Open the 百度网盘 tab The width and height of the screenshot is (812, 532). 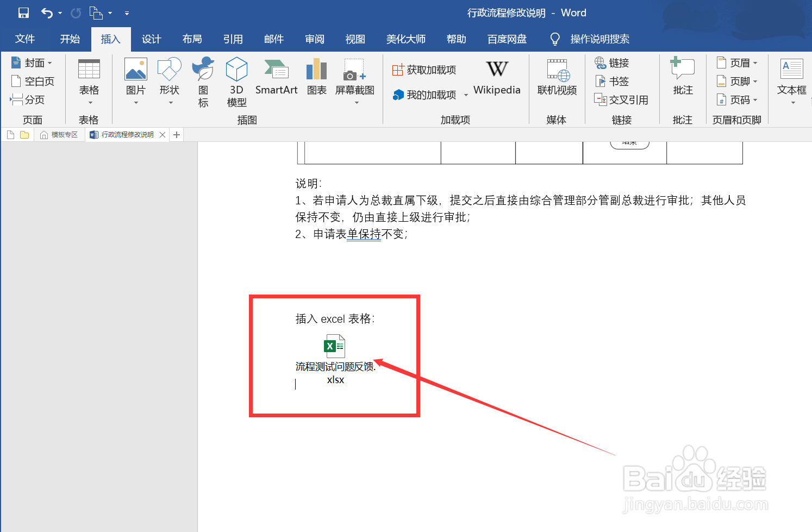coord(507,39)
